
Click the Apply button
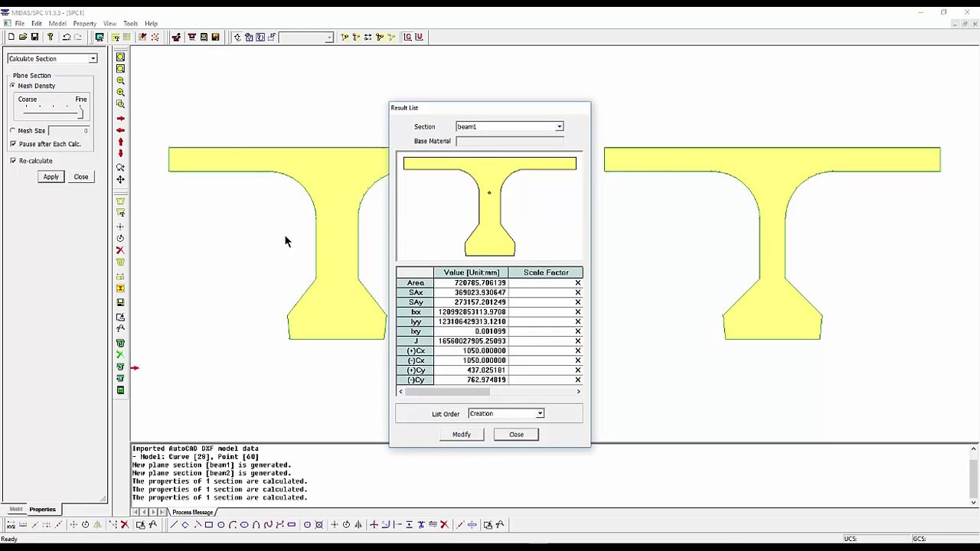coord(51,177)
